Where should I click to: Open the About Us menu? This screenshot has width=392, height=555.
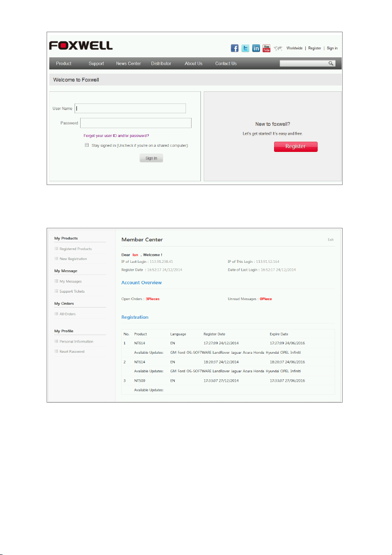tap(193, 63)
